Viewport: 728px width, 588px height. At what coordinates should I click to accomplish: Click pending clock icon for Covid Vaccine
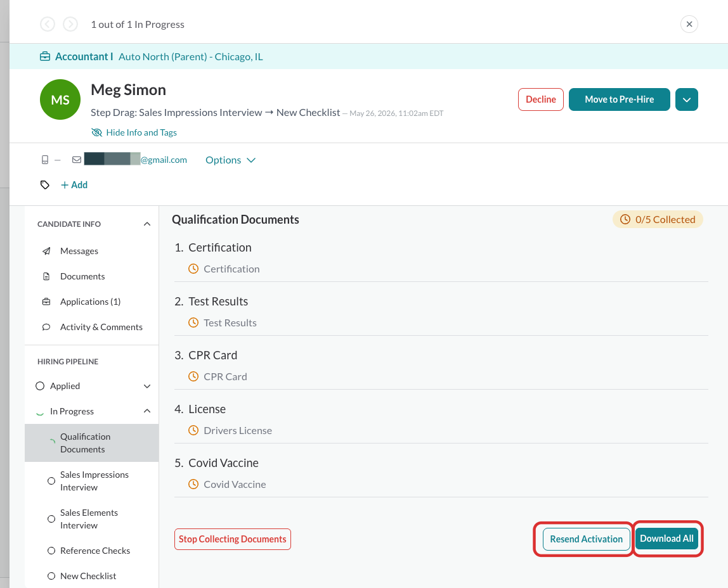point(193,484)
